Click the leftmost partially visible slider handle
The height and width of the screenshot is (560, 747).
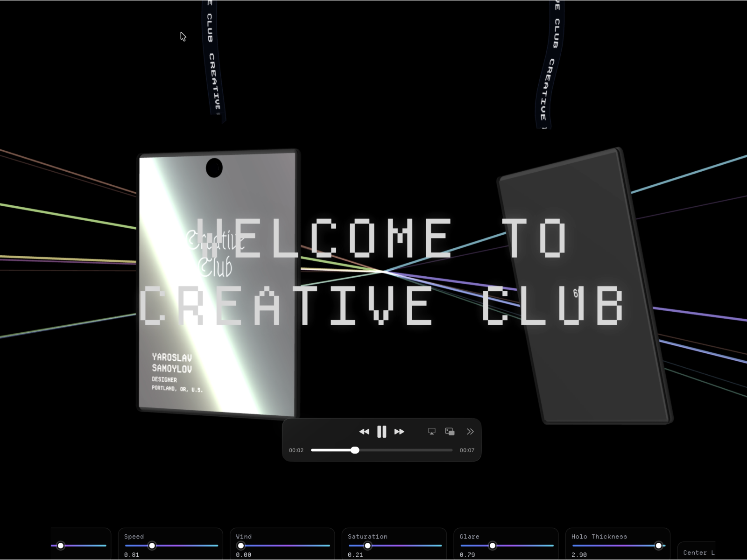click(61, 546)
